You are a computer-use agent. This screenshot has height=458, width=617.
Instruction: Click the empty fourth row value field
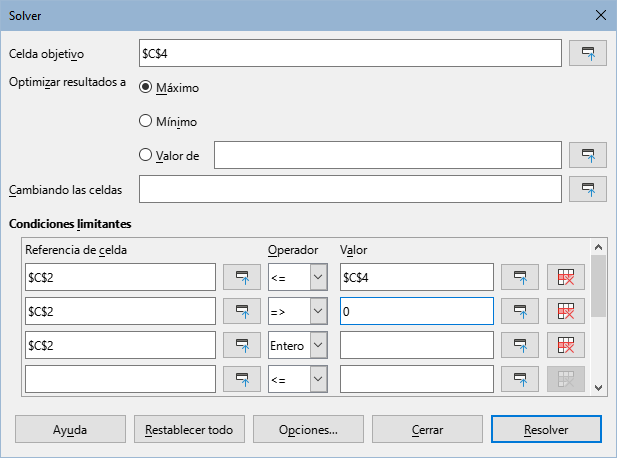[x=417, y=379]
